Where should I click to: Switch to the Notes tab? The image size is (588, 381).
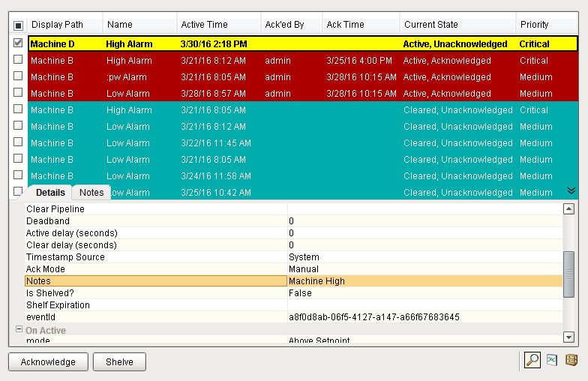point(91,193)
